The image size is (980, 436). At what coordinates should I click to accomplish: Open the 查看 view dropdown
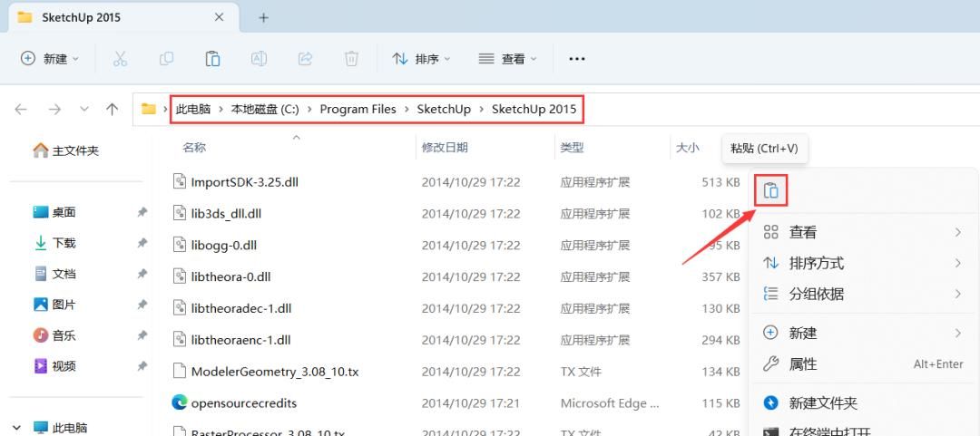point(507,59)
